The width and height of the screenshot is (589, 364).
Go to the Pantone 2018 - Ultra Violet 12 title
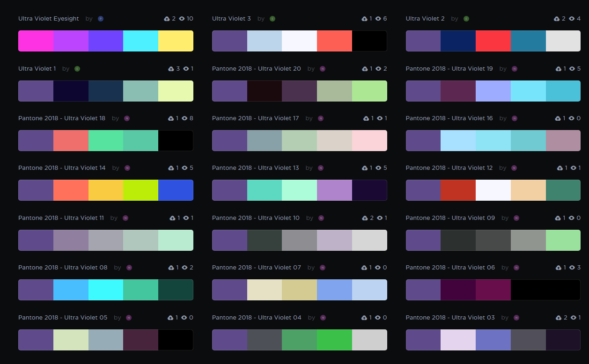tap(449, 168)
